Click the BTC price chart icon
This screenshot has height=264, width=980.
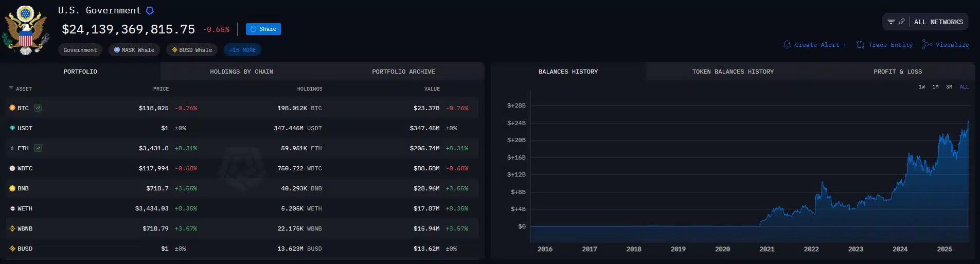(x=38, y=108)
